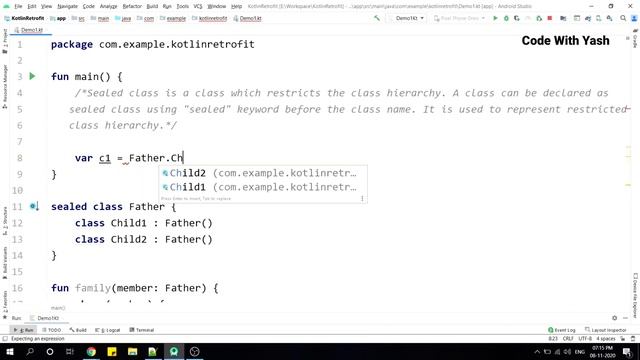Image resolution: width=640 pixels, height=360 pixels.
Task: Toggle the Structure side panel
Action: click(5, 221)
